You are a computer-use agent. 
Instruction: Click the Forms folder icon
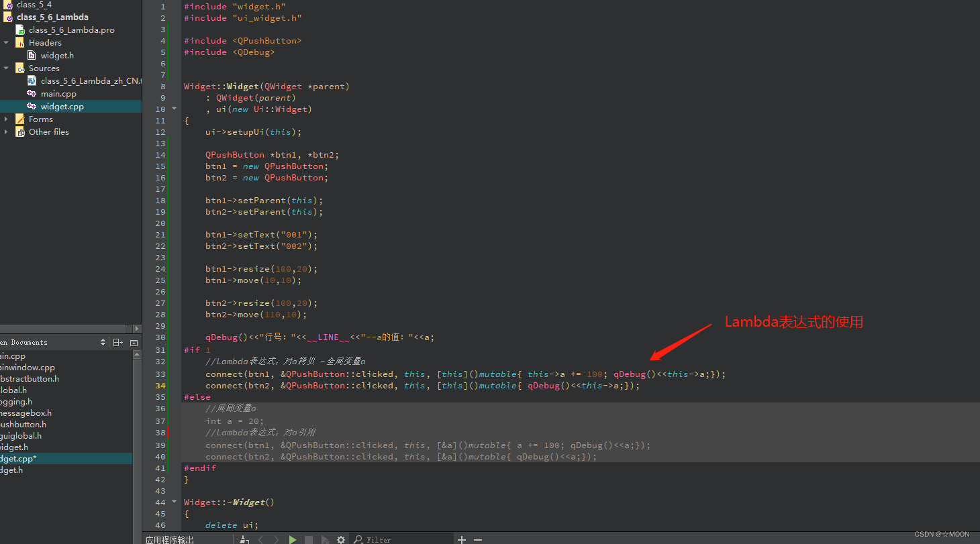[x=20, y=119]
